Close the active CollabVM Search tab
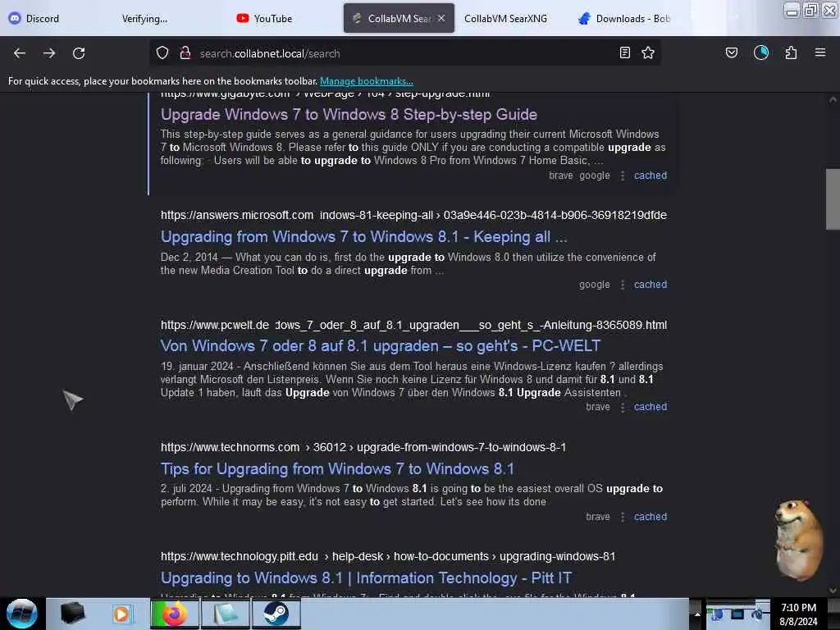 (441, 18)
